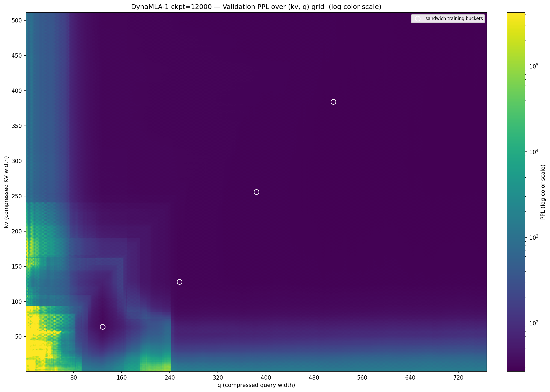The height and width of the screenshot is (392, 550).
Task: Click the x-axis tick label 720
Action: tap(458, 378)
